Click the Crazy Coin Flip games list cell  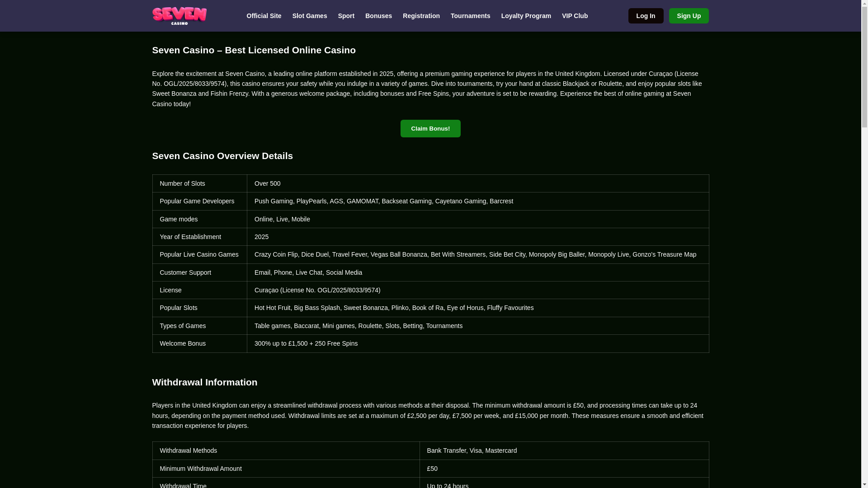pos(478,254)
